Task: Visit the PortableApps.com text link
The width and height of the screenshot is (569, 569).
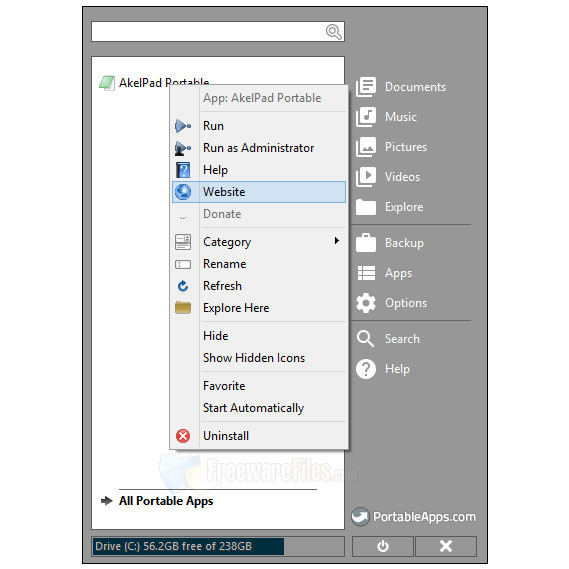Action: click(424, 517)
